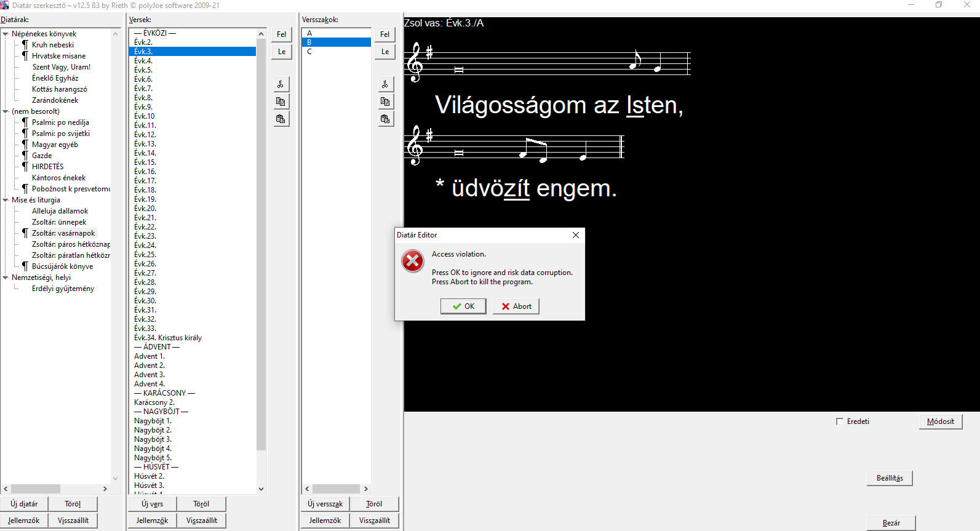This screenshot has height=531, width=980.
Task: Cut the selected verse with the Versek scissors icon
Action: [x=281, y=84]
